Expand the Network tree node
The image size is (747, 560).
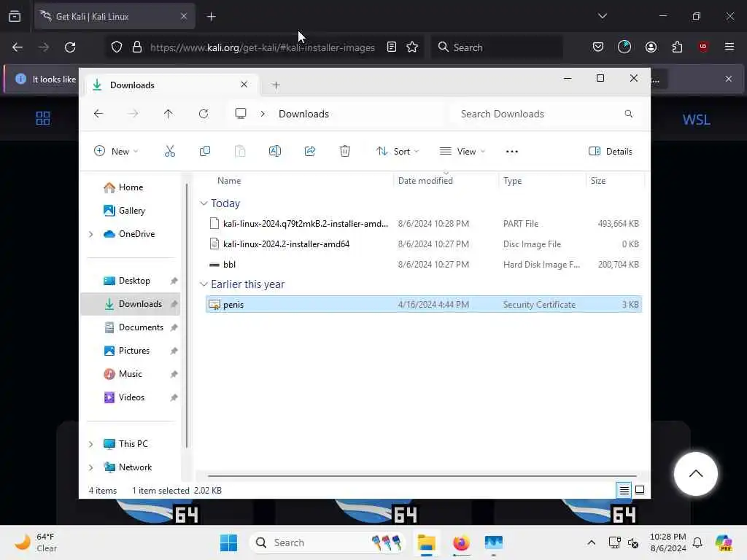coord(91,467)
